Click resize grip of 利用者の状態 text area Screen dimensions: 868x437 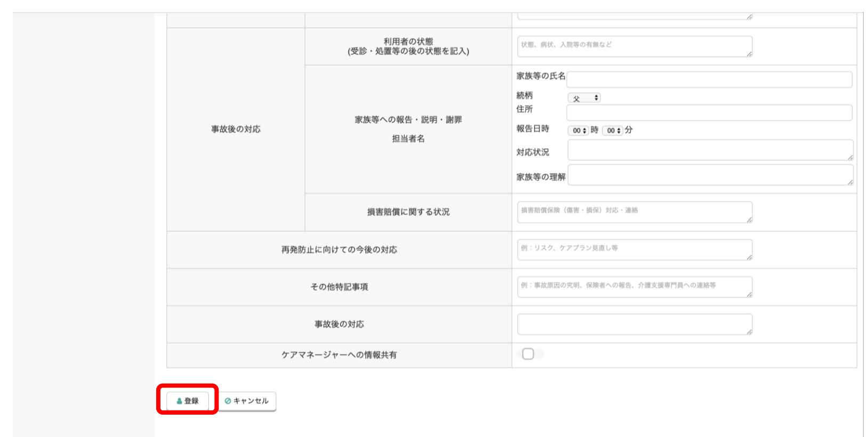coord(749,54)
